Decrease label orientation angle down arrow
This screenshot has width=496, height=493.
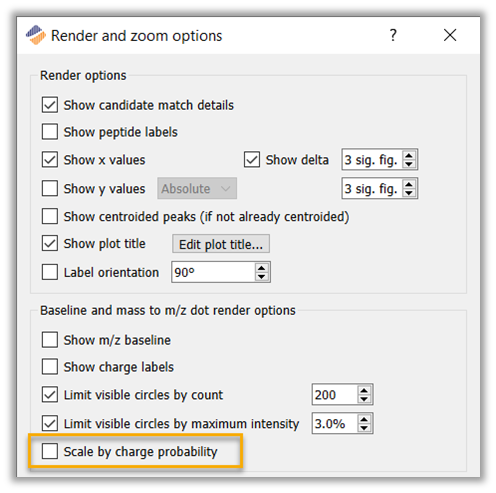[x=262, y=277]
